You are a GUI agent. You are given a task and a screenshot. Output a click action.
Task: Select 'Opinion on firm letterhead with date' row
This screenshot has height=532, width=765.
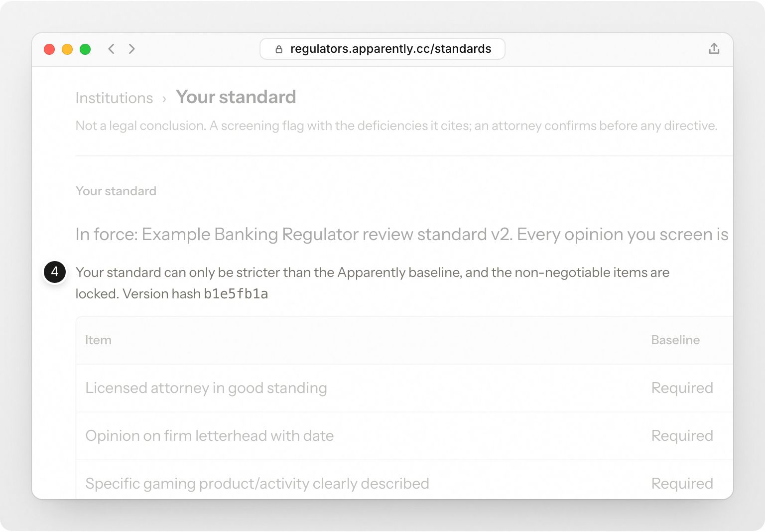click(404, 436)
